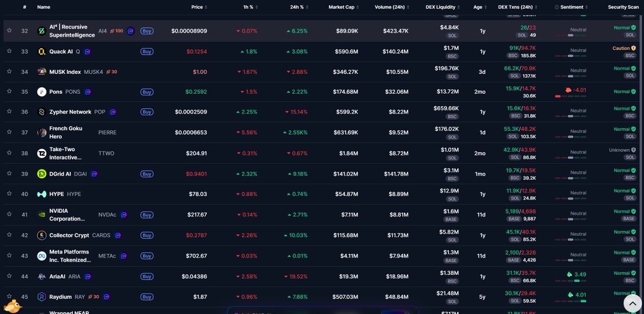Sort by Sentiment column header
Viewport: 644px width, 314px height.
coord(575,7)
